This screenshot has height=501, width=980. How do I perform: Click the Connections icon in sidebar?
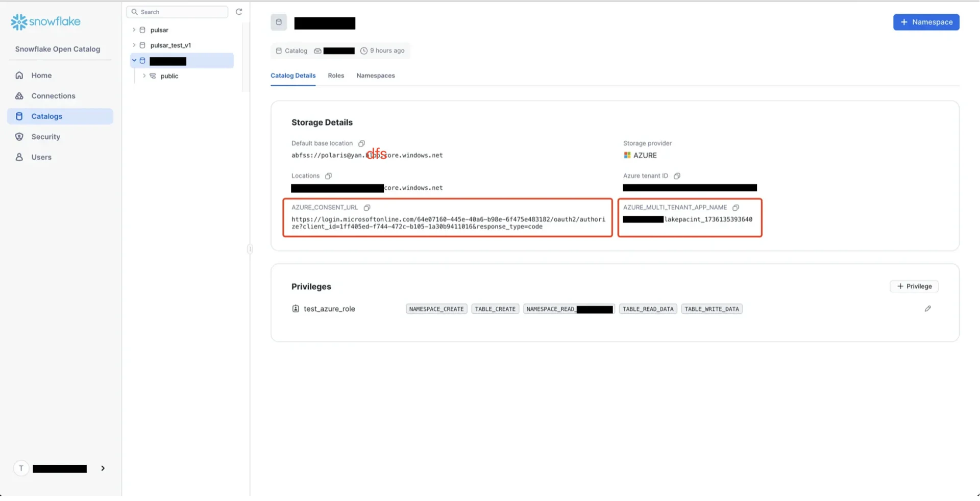point(19,96)
